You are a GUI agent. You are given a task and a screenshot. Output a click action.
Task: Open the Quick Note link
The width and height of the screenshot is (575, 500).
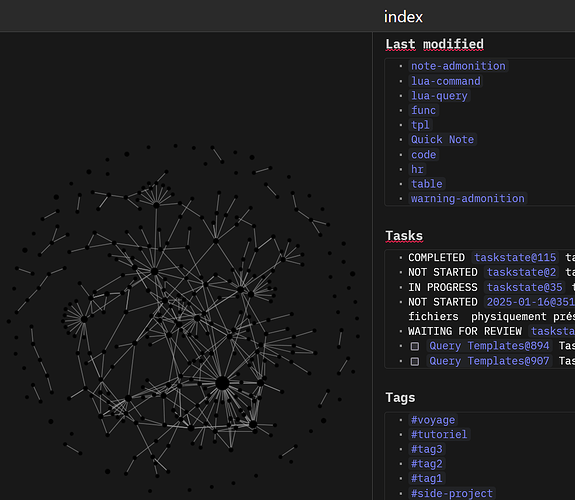442,140
